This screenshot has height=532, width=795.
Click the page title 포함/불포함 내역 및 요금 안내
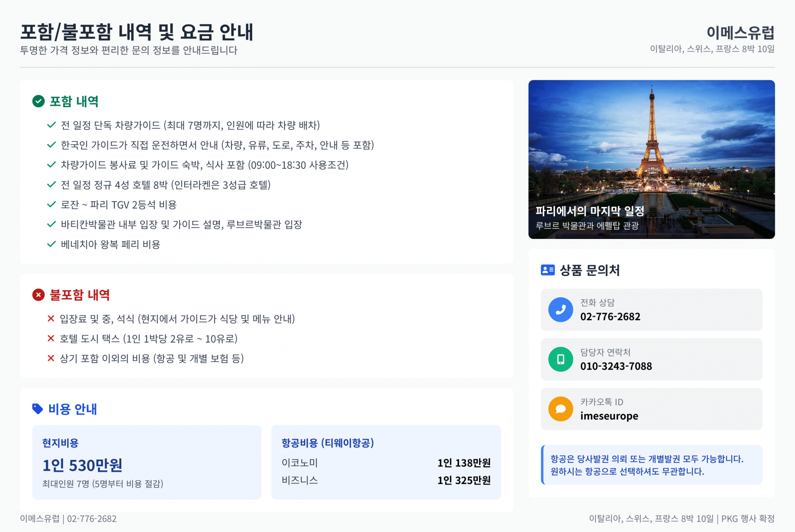coord(137,32)
